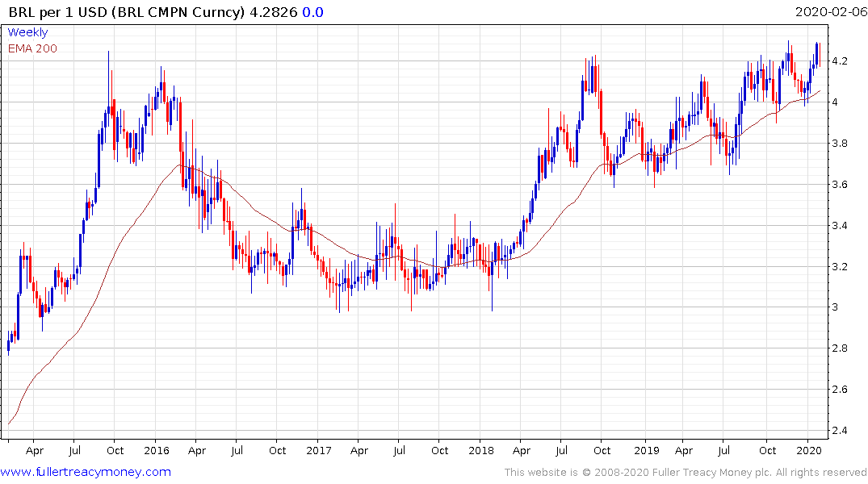Click the '3.8' y-axis price label
This screenshot has width=868, height=484.
840,144
